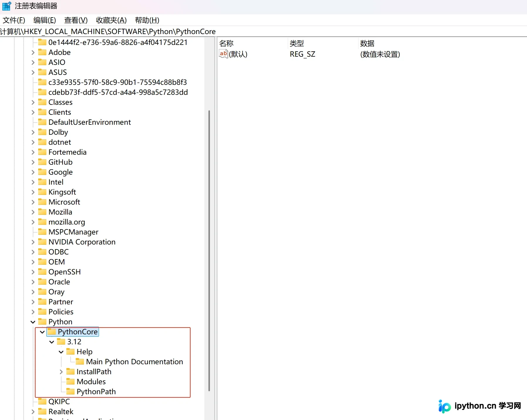The image size is (527, 420).
Task: Click the Registry Editor app icon in title bar
Action: click(x=6, y=6)
